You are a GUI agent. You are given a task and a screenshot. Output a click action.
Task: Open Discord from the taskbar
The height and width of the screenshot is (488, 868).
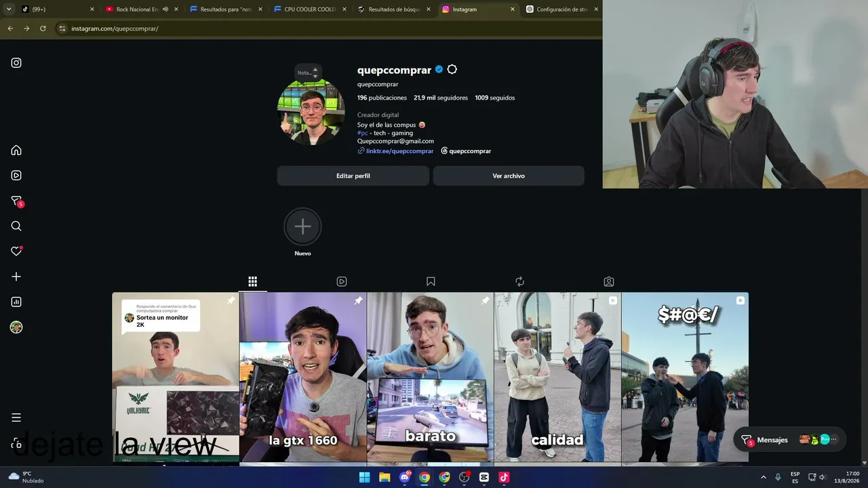pos(405,477)
